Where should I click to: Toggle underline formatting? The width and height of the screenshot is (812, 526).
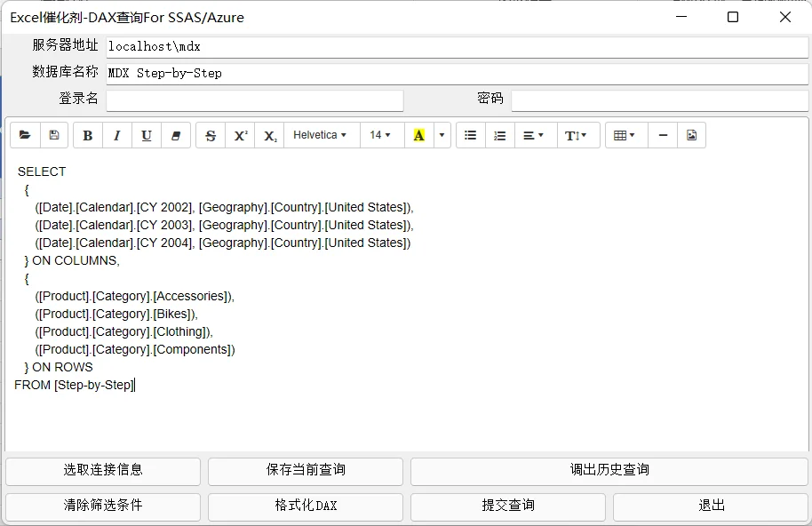[x=147, y=135]
